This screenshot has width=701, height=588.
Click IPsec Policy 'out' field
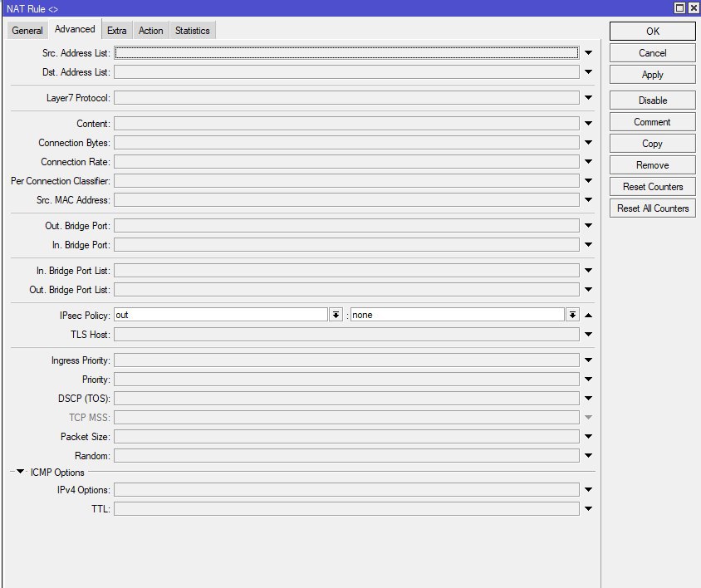coord(221,315)
